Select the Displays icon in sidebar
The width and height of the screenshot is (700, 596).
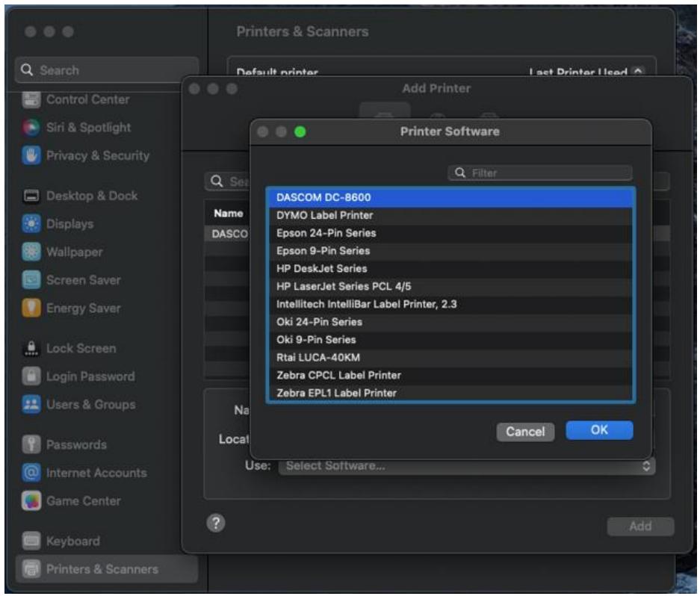pyautogui.click(x=31, y=223)
